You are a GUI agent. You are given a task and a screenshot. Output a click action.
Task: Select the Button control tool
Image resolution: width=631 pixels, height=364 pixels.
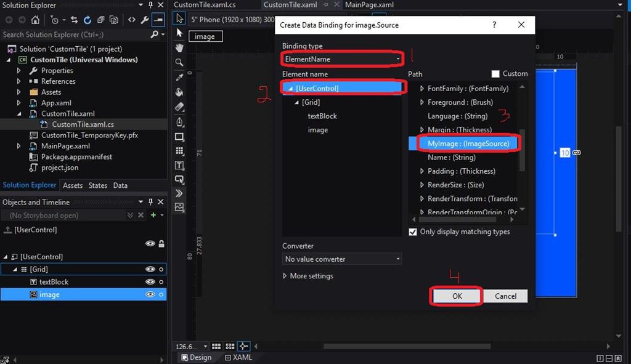point(179,179)
